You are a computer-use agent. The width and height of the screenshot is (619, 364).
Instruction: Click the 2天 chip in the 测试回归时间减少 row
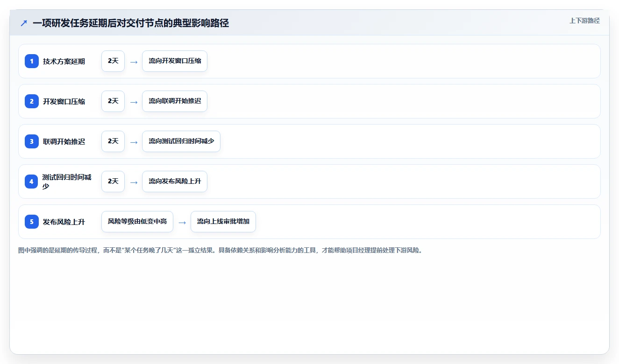coord(113,182)
